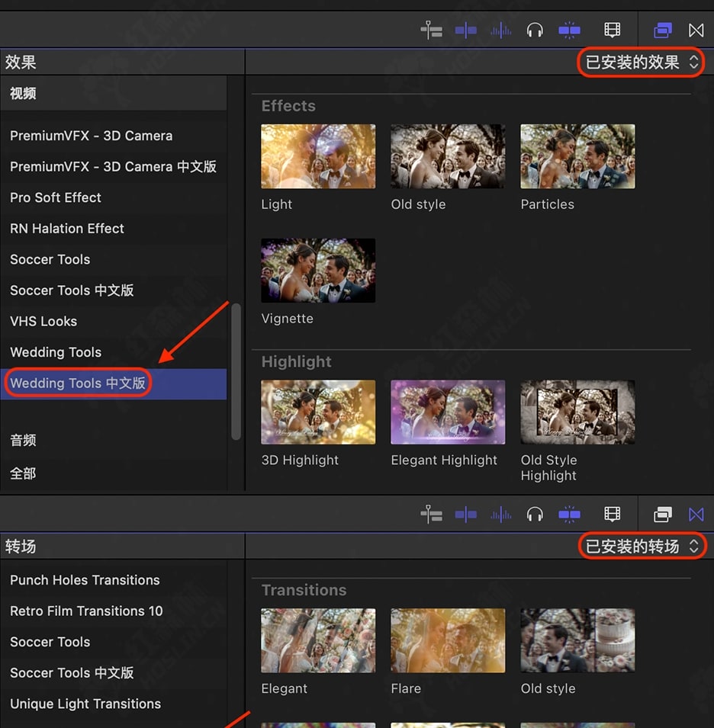Select Soccer Tools in the transitions list
The height and width of the screenshot is (728, 714).
[x=114, y=642]
